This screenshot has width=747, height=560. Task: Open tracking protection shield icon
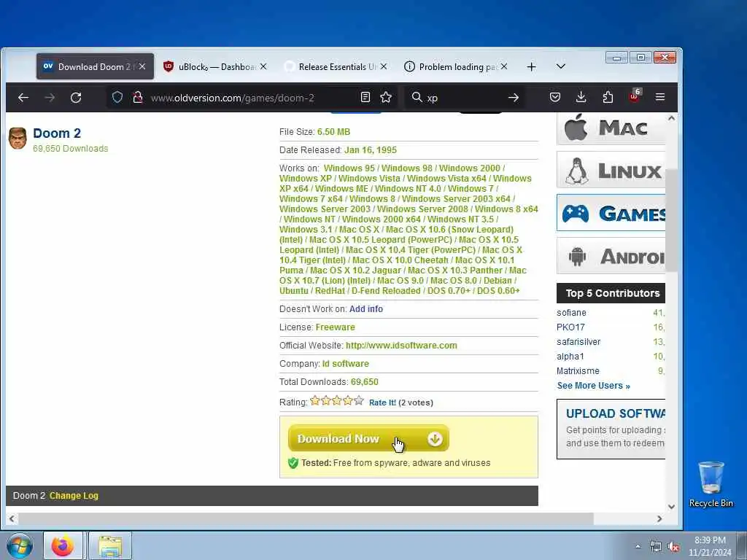117,98
